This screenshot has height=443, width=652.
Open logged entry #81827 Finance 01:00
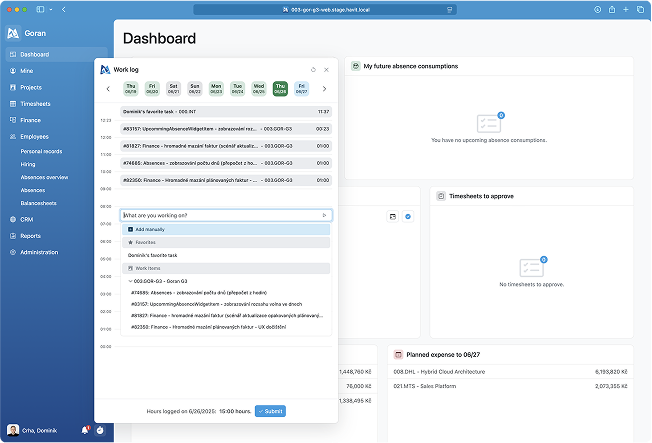(x=226, y=146)
